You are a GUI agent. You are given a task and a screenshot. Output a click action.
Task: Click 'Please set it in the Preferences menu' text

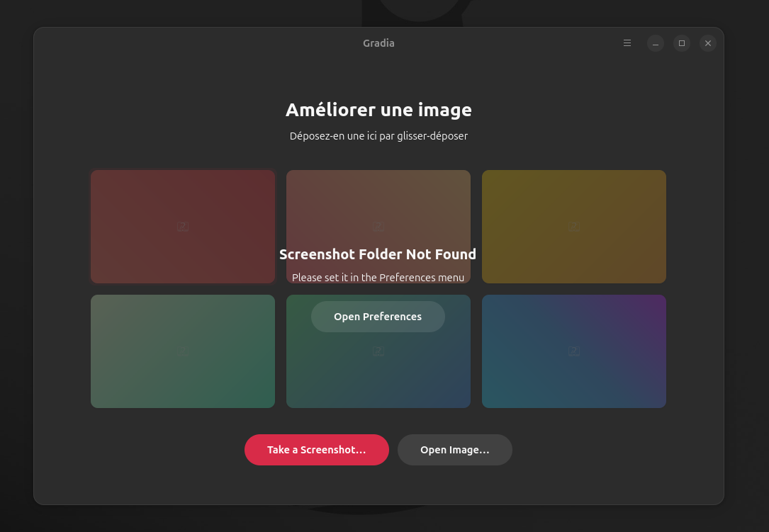(378, 278)
